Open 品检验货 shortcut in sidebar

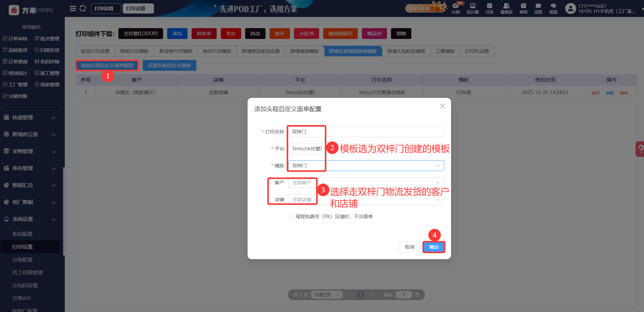pyautogui.click(x=15, y=50)
